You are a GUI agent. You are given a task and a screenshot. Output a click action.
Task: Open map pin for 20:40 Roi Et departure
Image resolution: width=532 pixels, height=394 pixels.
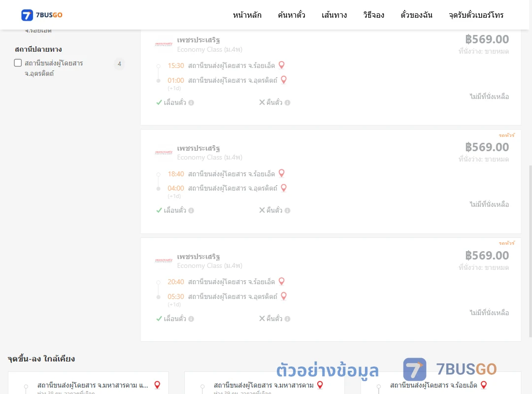(x=282, y=281)
